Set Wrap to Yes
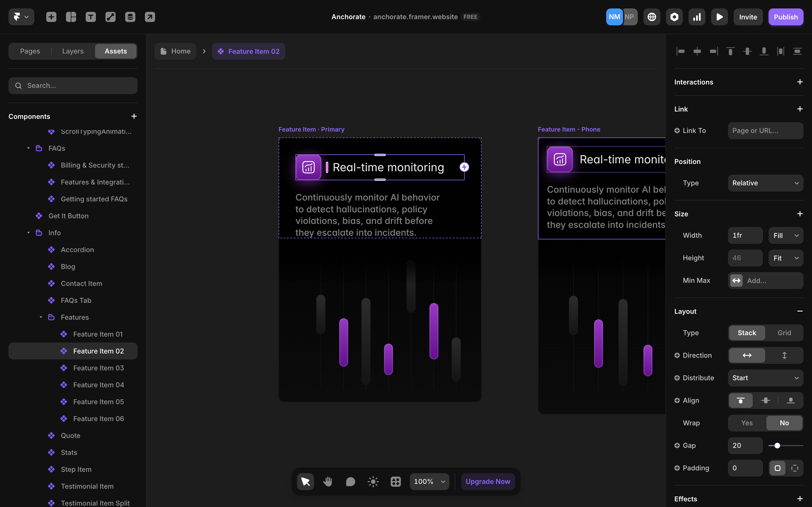The width and height of the screenshot is (812, 507). point(747,423)
